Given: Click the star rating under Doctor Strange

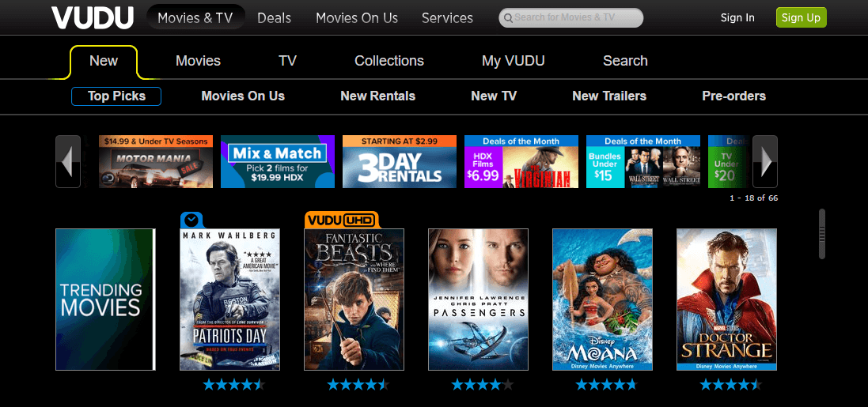Looking at the screenshot, I should pos(730,384).
